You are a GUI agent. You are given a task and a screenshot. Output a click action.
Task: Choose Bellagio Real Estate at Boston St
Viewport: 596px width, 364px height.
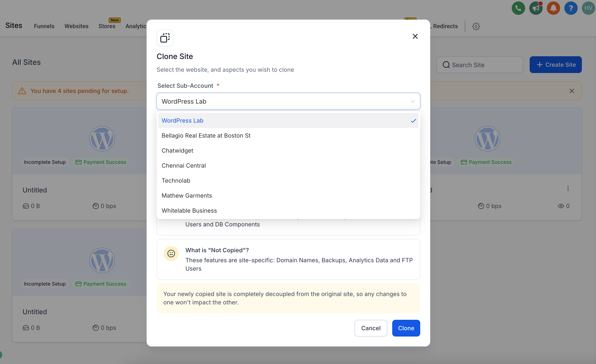tap(288, 136)
